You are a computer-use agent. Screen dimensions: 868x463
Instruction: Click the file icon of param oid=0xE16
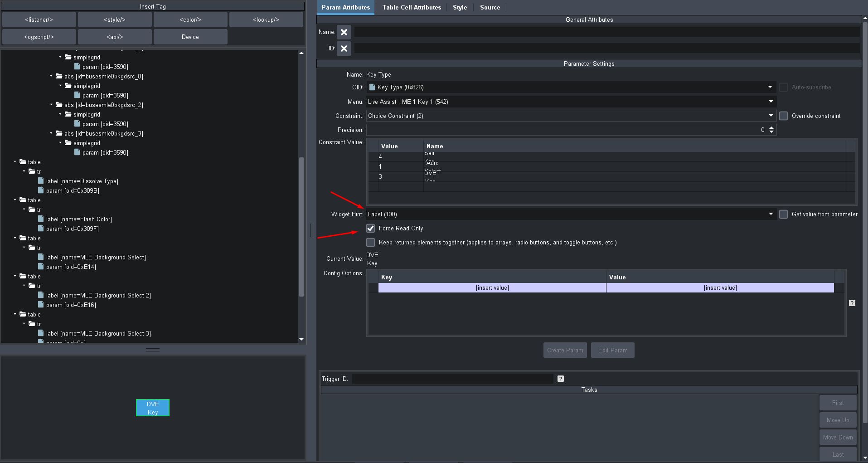point(41,305)
